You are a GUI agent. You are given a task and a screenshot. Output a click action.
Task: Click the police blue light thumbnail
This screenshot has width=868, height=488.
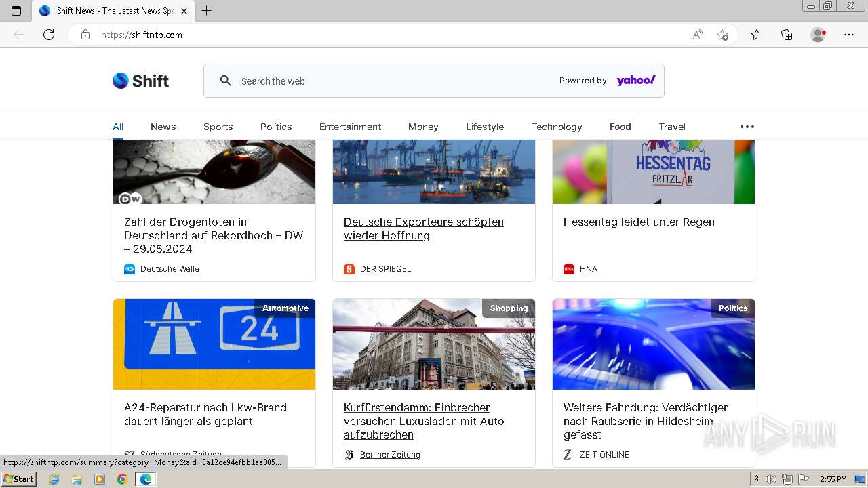pyautogui.click(x=654, y=344)
